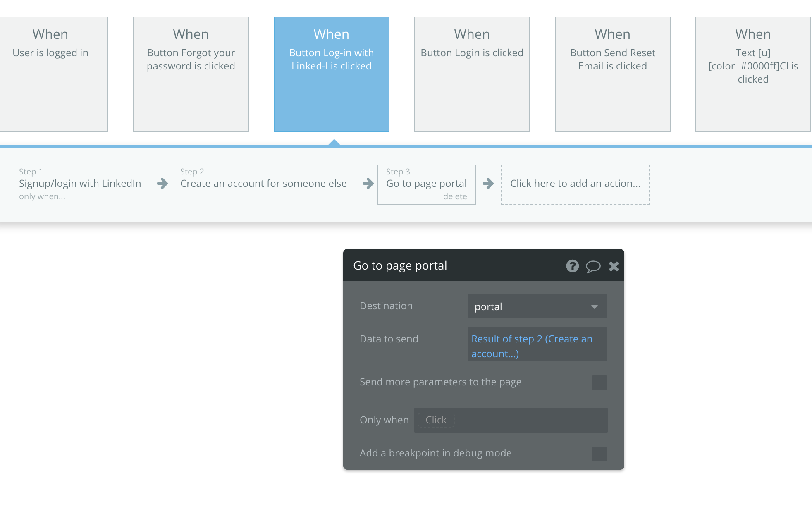Screen dimensions: 812x521
Task: Click here to add an action
Action: coord(575,184)
